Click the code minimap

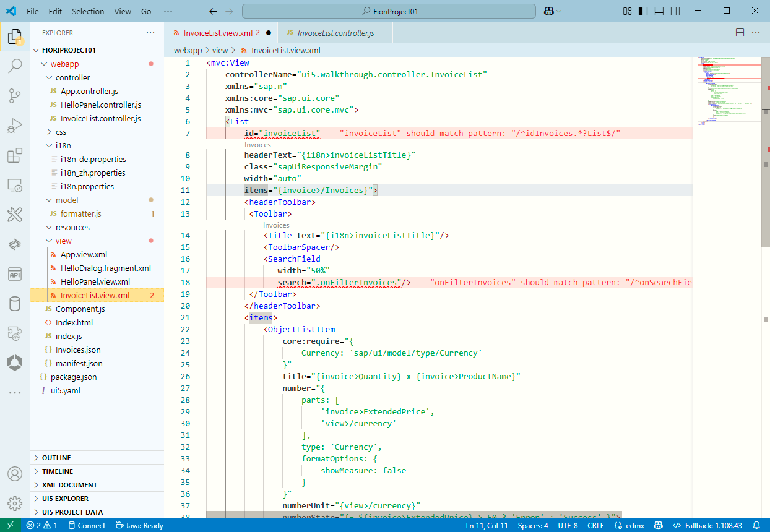tap(727, 90)
